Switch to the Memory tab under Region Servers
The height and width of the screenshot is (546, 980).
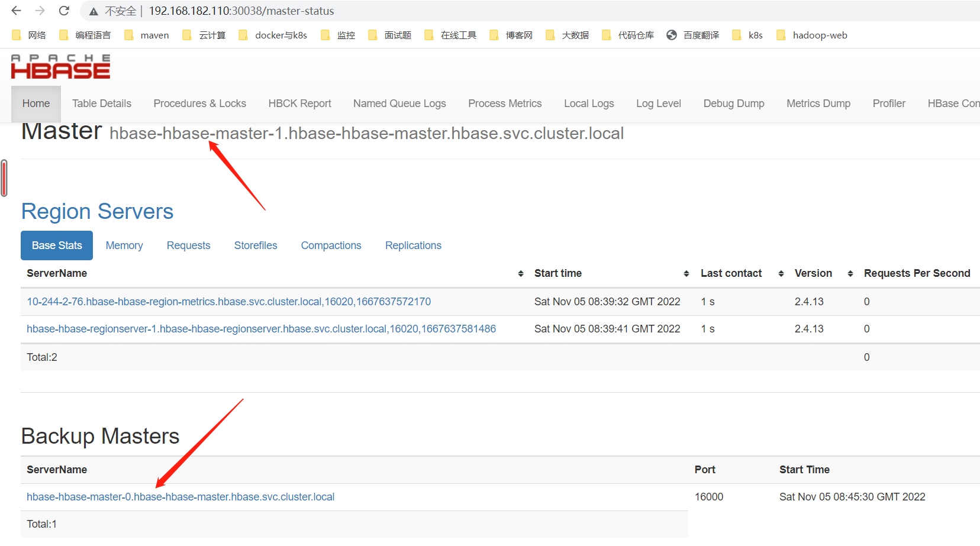coord(124,245)
